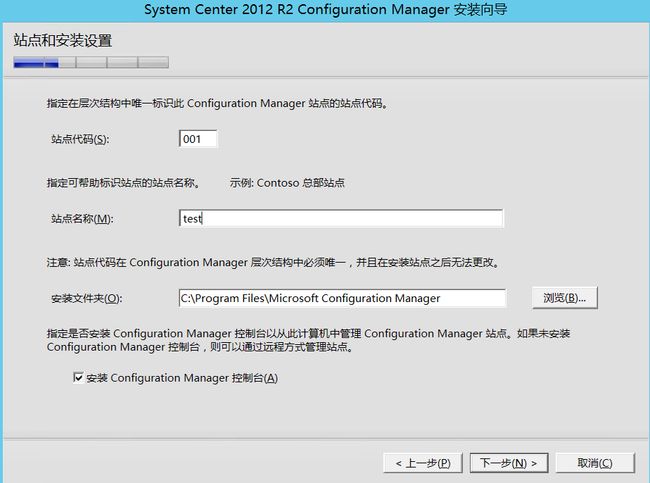Click the 安装文件夹(O): label

(87, 299)
